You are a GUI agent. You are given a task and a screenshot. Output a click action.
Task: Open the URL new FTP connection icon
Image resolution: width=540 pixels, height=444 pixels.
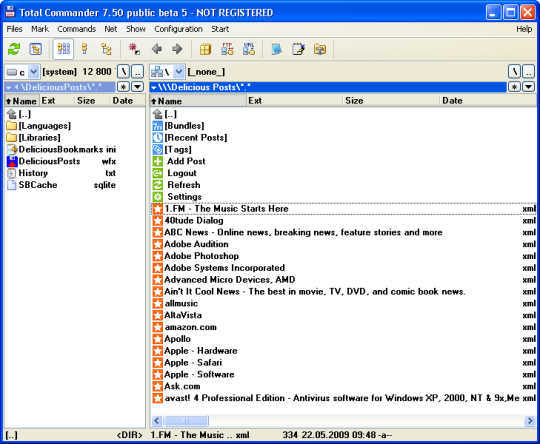(249, 49)
